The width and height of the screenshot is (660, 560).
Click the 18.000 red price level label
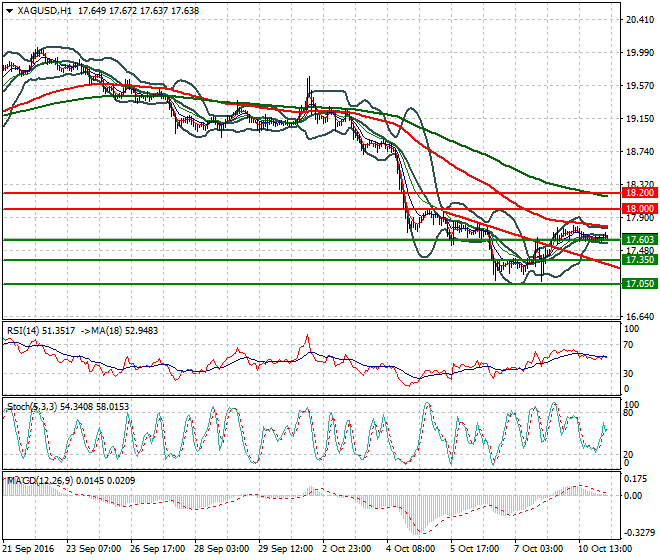[x=640, y=209]
